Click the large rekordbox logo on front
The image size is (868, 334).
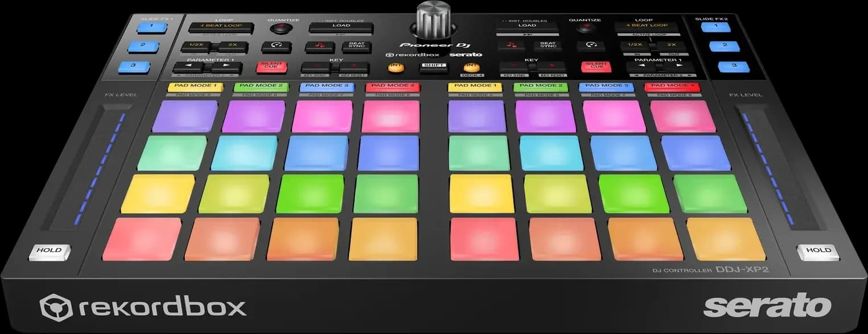pyautogui.click(x=143, y=307)
